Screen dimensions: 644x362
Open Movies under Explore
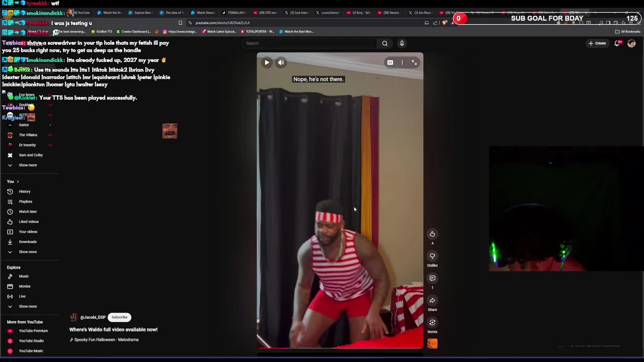tap(24, 286)
